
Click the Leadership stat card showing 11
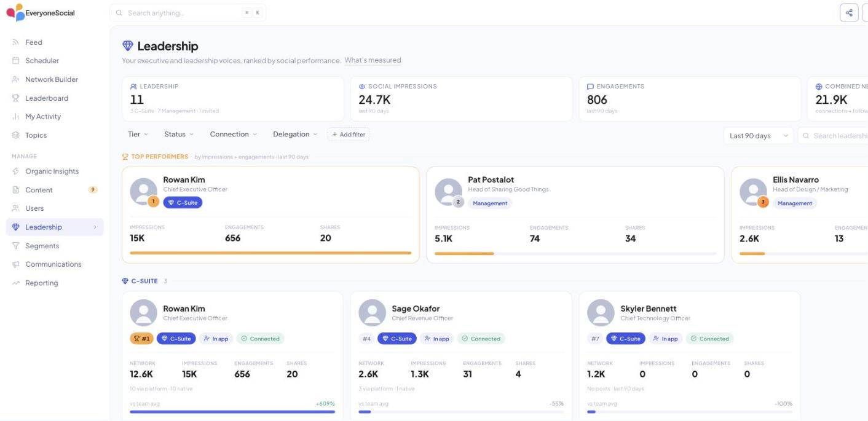[x=233, y=99]
